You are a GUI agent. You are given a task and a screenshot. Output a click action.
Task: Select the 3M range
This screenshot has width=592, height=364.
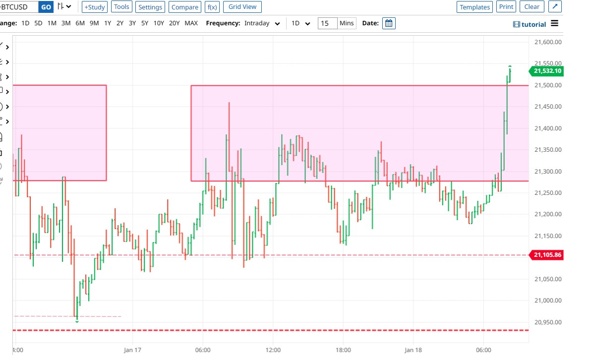pos(65,23)
